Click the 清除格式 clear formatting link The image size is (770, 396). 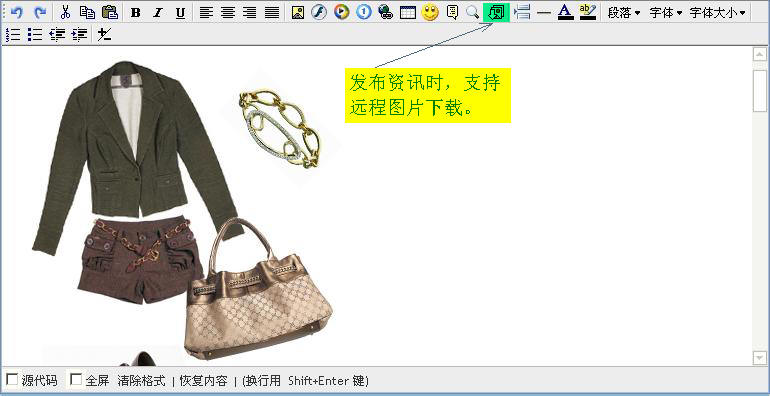tap(141, 380)
